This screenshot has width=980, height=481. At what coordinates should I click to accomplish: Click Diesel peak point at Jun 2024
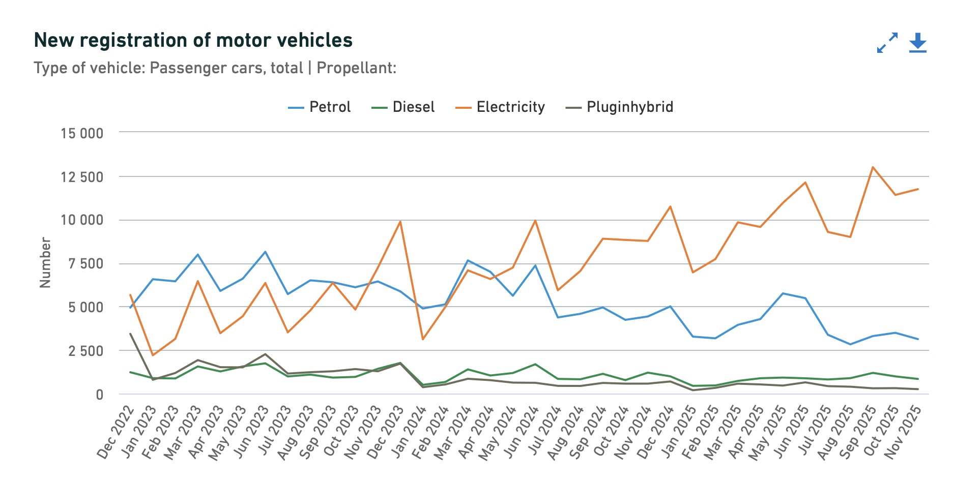[x=535, y=364]
